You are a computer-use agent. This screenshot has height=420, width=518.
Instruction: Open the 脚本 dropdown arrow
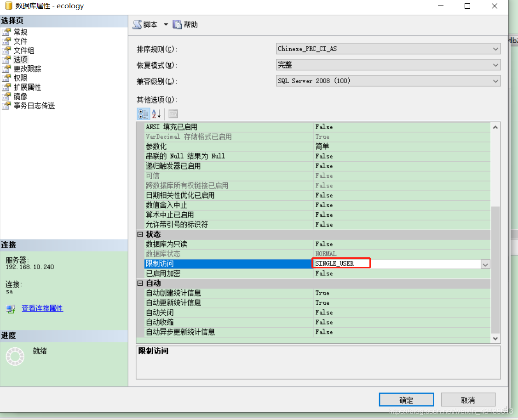click(166, 24)
